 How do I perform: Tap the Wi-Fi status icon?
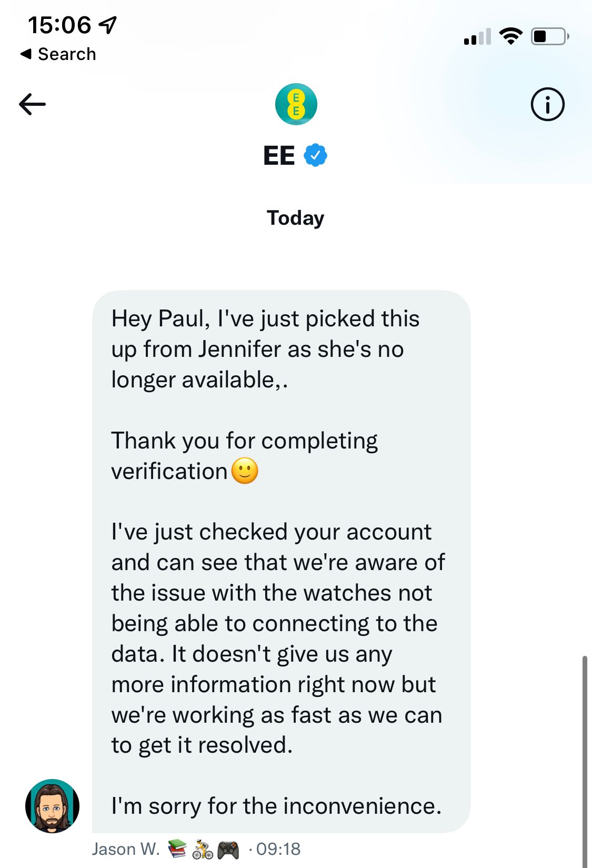click(510, 36)
